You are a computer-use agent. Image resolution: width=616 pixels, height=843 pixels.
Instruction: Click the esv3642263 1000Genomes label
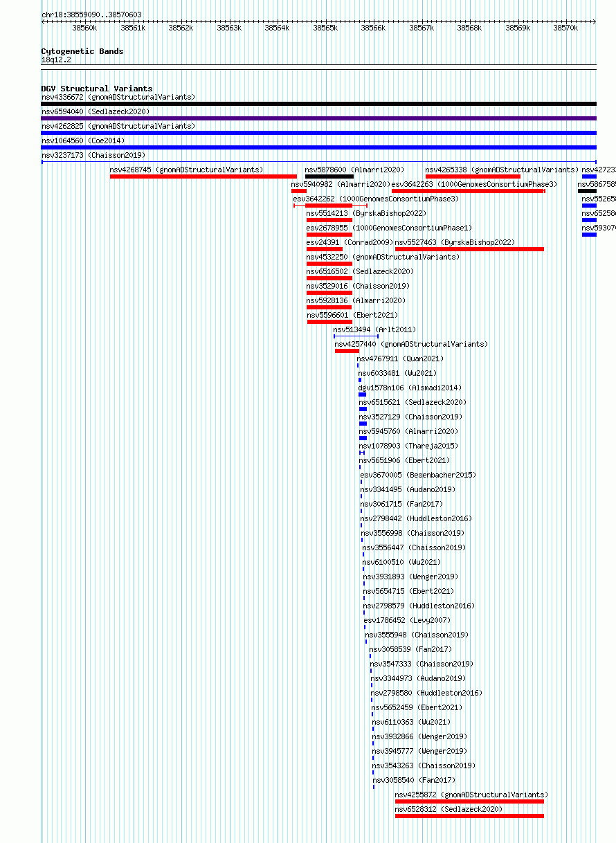[475, 184]
